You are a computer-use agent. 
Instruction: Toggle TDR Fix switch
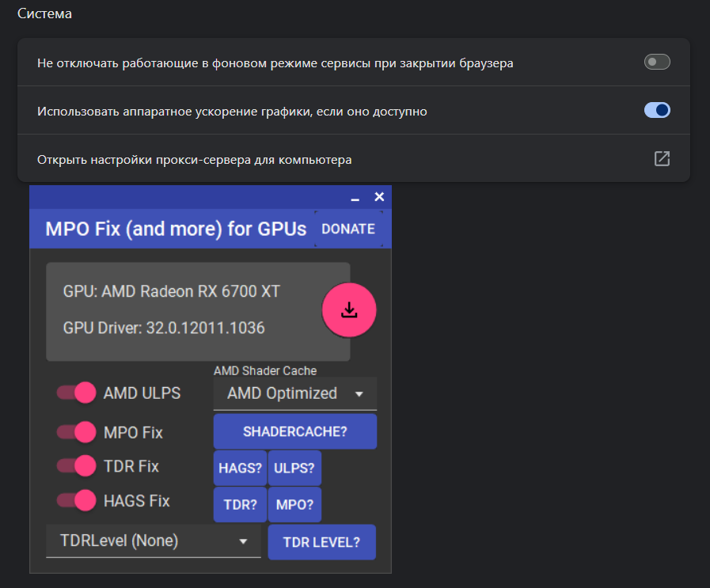(76, 466)
